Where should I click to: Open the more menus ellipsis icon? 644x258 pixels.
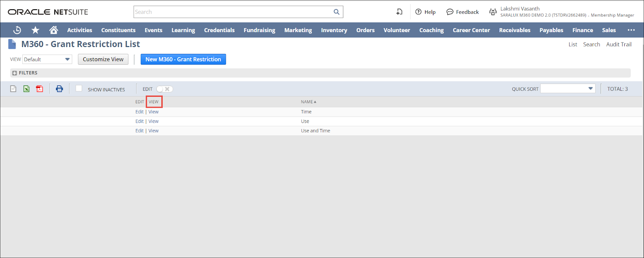pyautogui.click(x=631, y=30)
